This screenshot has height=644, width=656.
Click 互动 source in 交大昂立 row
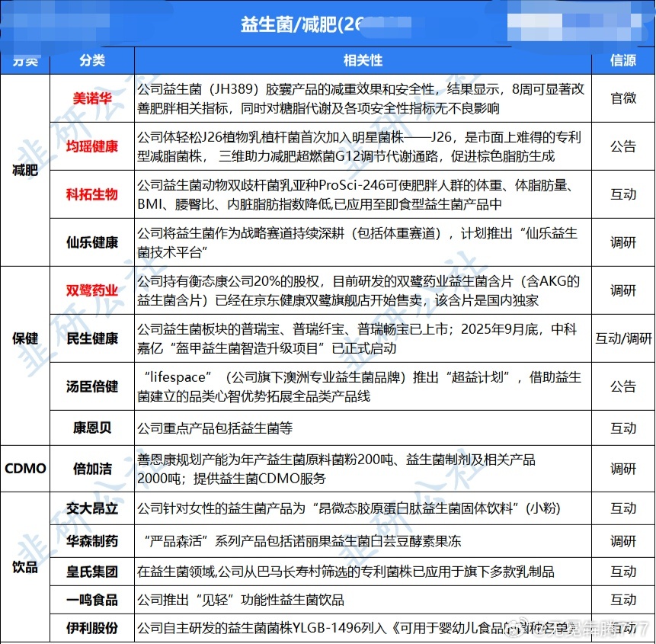click(623, 508)
